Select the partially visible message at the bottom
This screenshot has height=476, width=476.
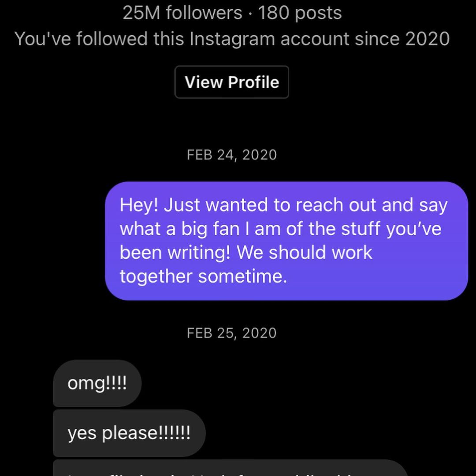pos(229,469)
